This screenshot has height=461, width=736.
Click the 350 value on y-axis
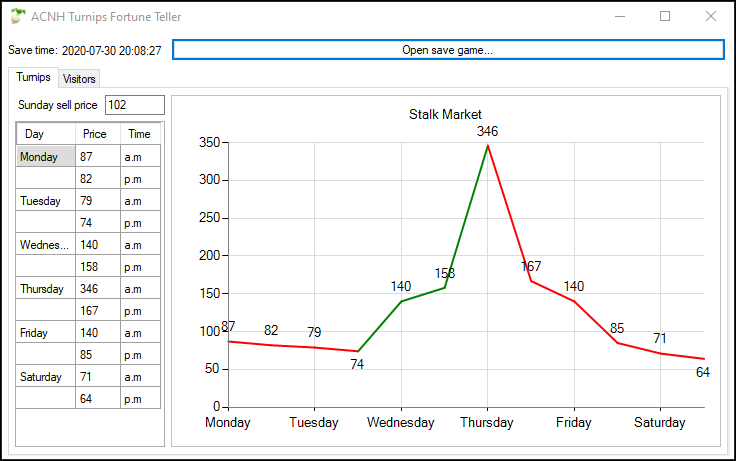tap(209, 142)
